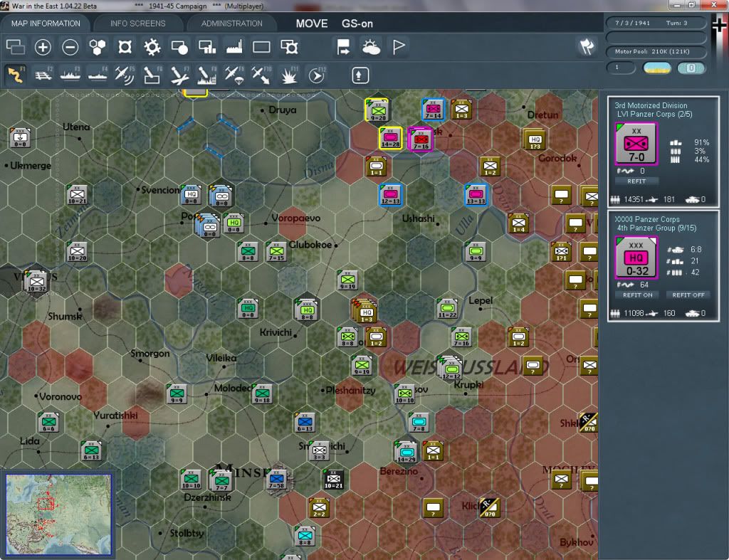Screen dimensions: 729x560
Task: Click the rectangle with circle icon
Action: click(179, 47)
